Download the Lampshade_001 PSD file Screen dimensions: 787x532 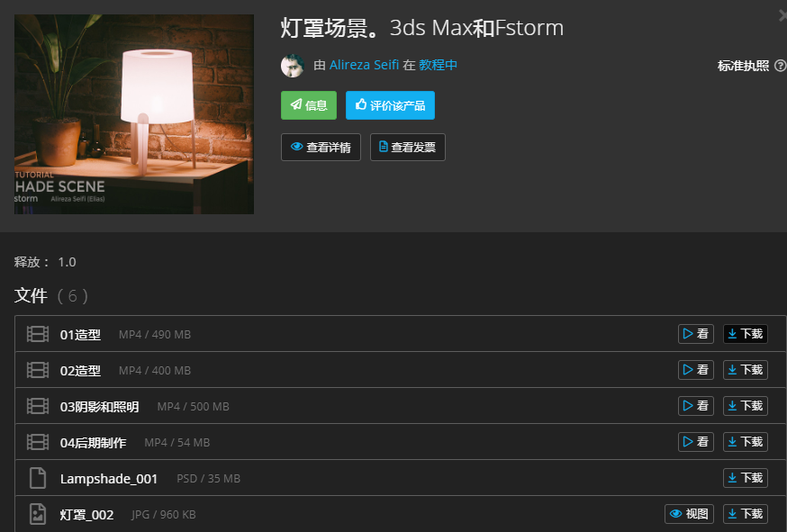click(x=746, y=478)
